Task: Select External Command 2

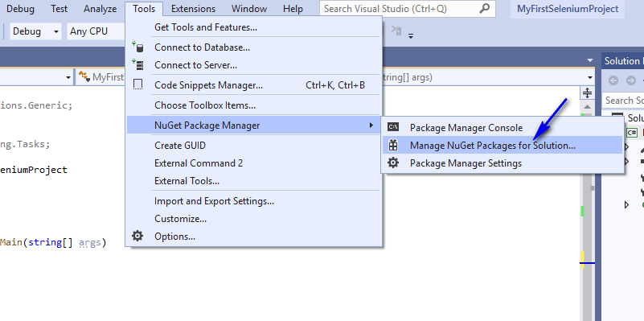Action: pyautogui.click(x=254, y=163)
